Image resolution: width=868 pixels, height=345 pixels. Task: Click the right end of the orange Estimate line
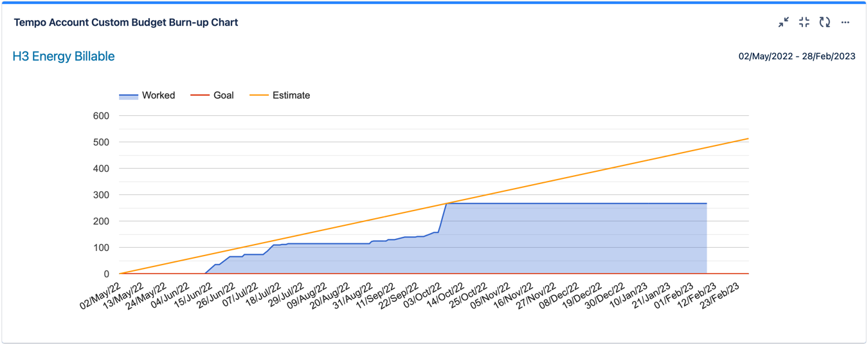tap(747, 139)
